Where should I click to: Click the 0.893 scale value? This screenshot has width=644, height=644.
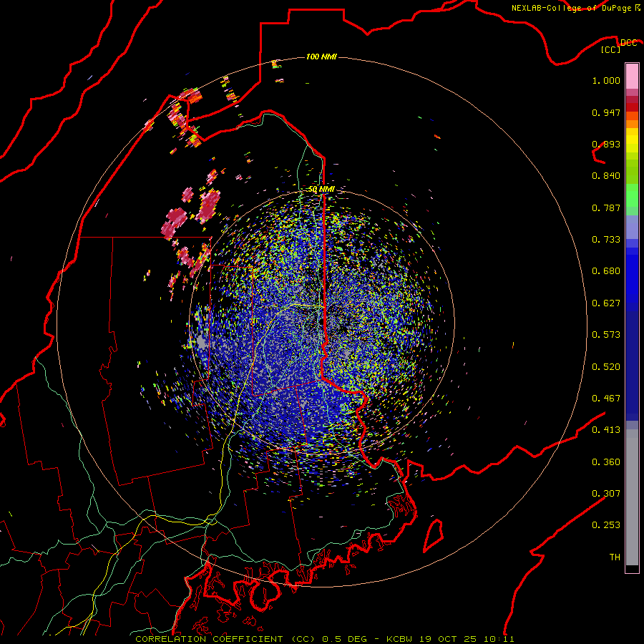[x=606, y=144]
